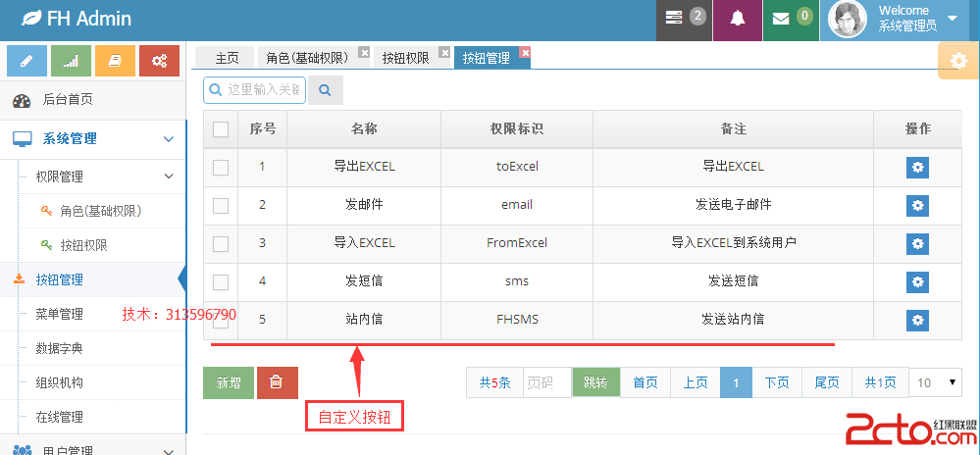
Task: Click the red gears shortcut button
Action: (159, 61)
